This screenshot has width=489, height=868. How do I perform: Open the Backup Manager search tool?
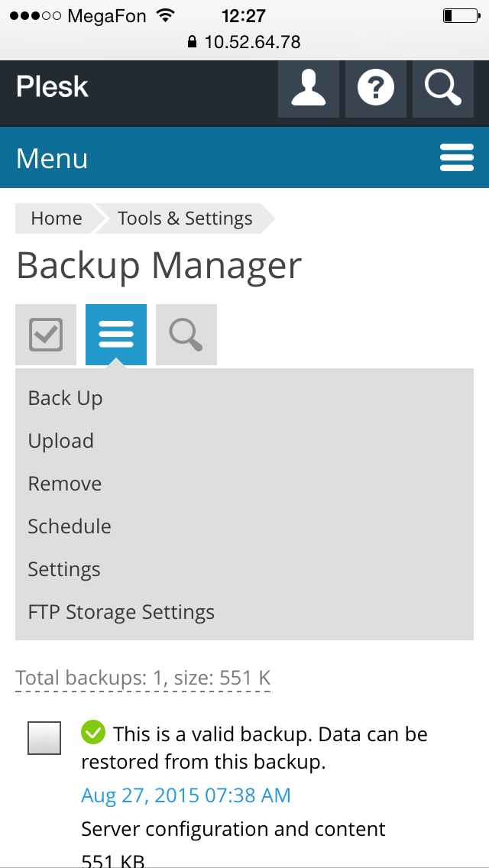pyautogui.click(x=186, y=335)
